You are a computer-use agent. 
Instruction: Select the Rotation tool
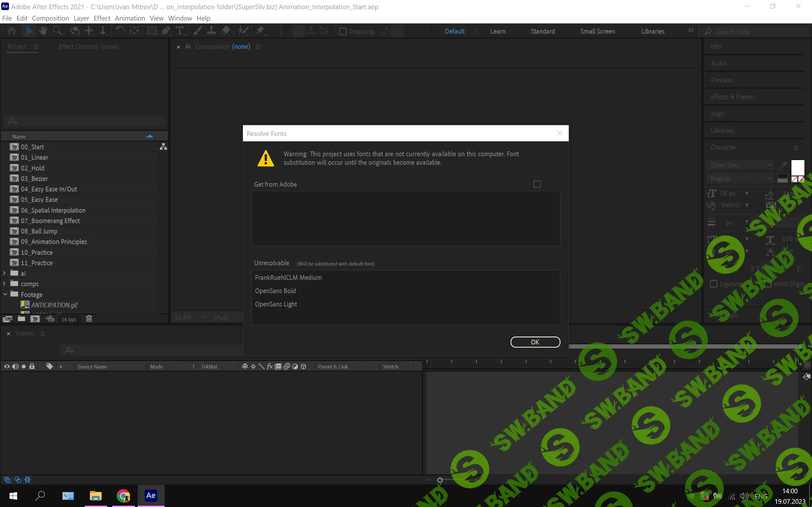click(120, 31)
